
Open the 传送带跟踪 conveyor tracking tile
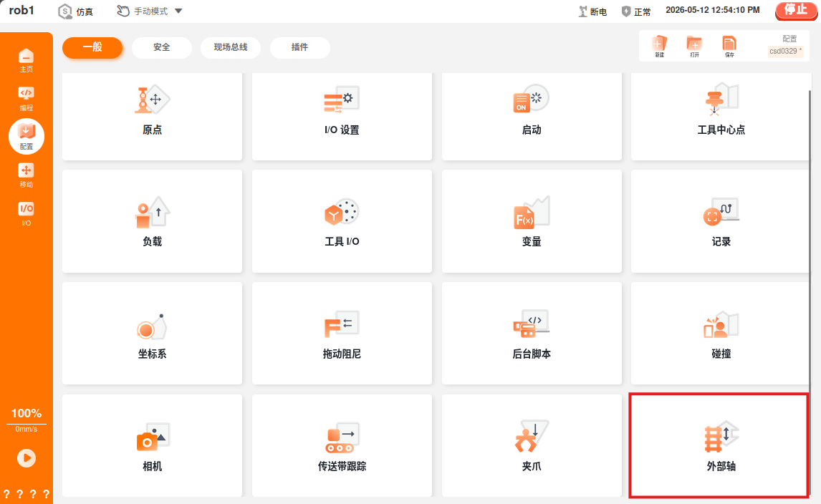click(x=342, y=445)
